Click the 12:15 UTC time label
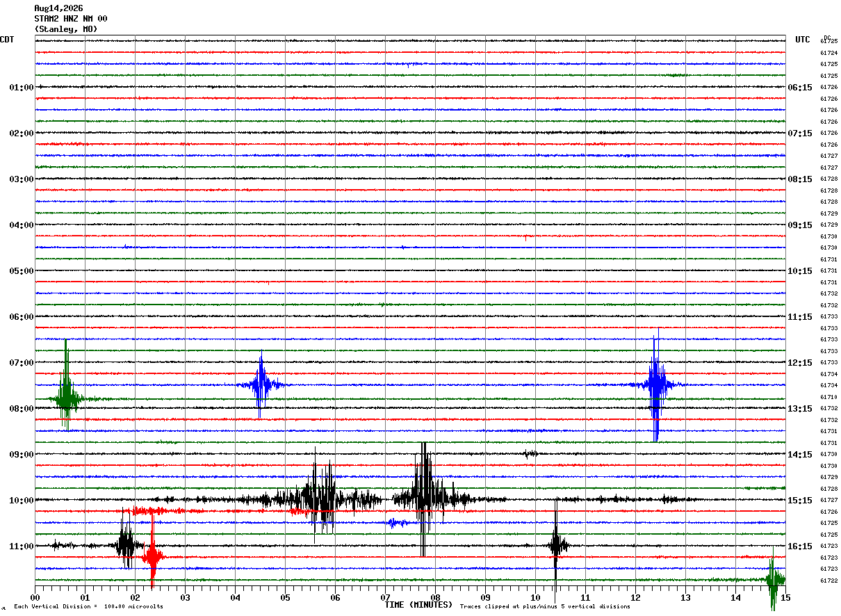This screenshot has width=841, height=616. click(800, 363)
